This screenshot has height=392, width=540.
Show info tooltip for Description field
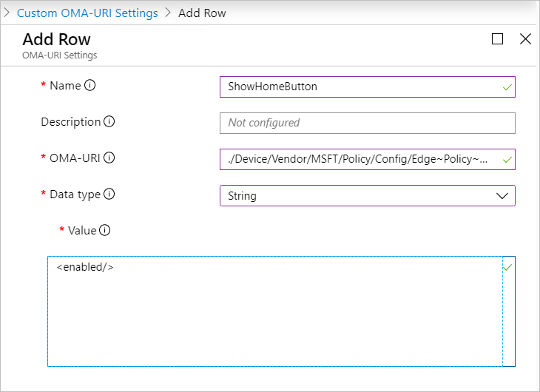click(x=109, y=121)
